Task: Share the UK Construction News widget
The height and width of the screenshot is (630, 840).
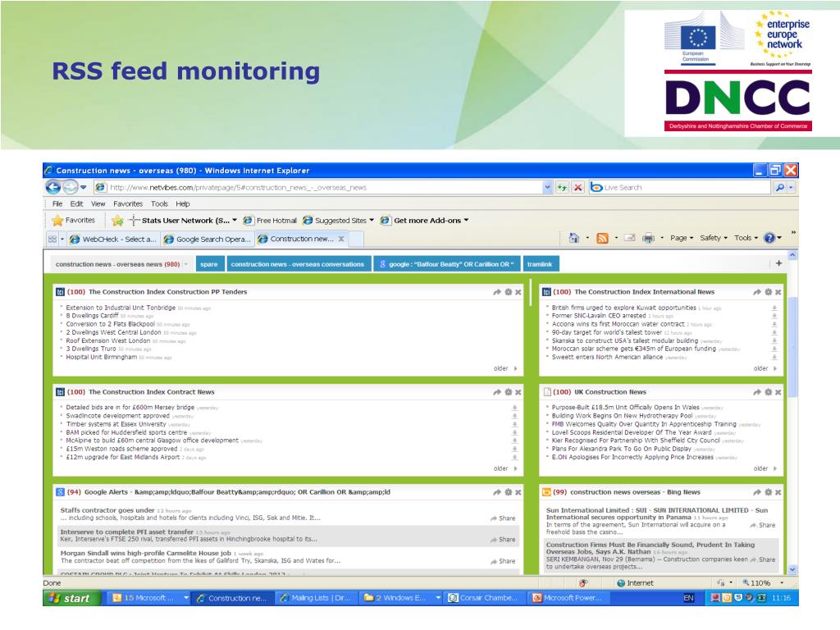Action: click(x=756, y=392)
